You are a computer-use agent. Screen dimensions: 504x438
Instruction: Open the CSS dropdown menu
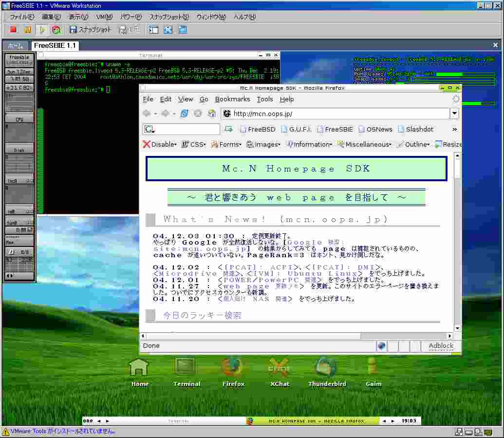[x=194, y=144]
